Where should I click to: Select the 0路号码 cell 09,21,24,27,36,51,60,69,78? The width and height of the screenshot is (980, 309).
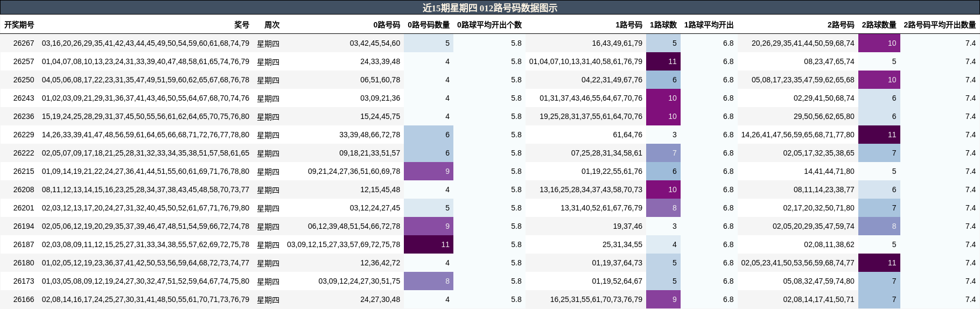(354, 171)
